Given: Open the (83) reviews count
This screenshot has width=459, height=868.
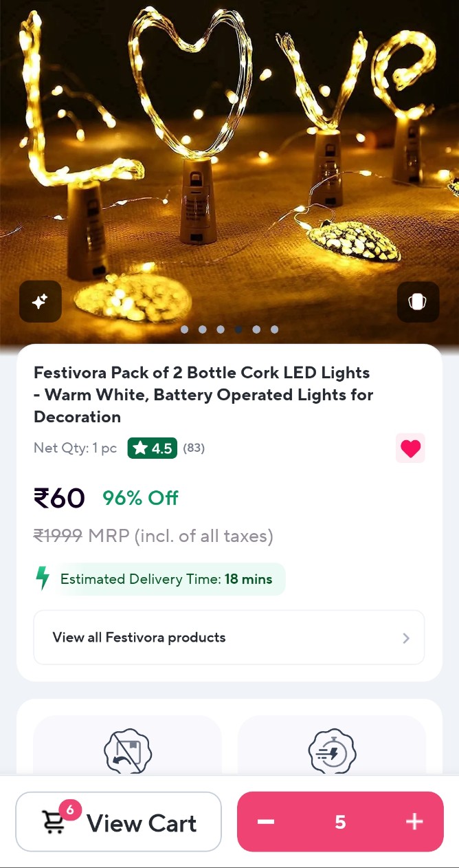Looking at the screenshot, I should 194,448.
